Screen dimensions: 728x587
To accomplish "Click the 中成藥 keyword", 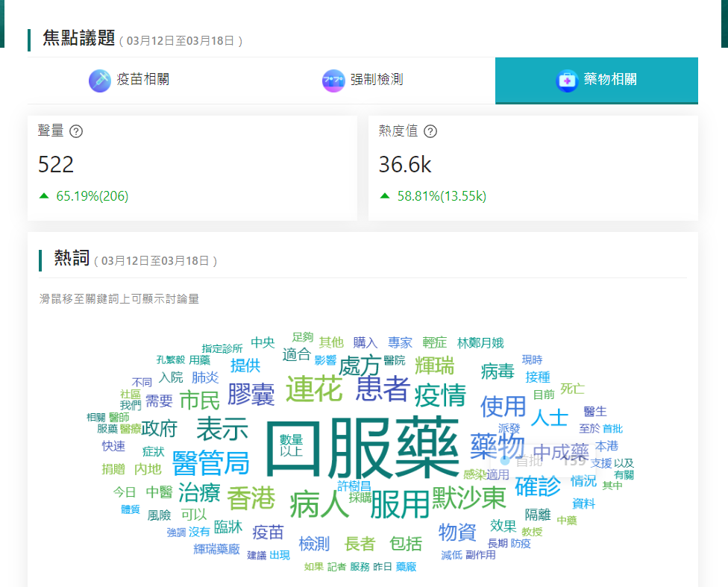I will pos(560,452).
